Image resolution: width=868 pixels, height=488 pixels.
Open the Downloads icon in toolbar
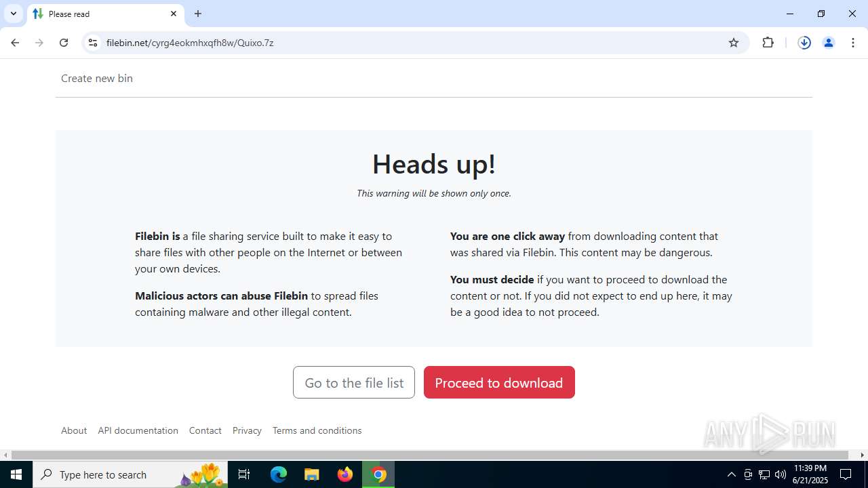(804, 43)
